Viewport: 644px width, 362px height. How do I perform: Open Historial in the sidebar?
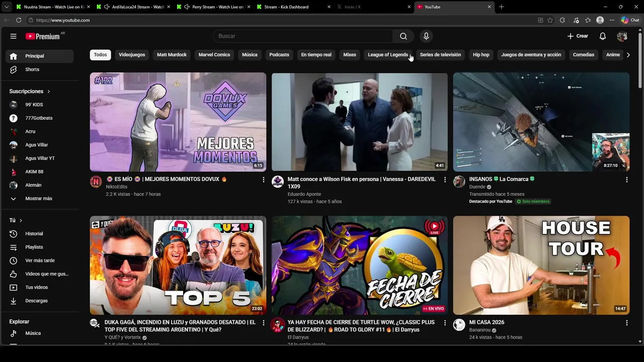tap(40, 234)
